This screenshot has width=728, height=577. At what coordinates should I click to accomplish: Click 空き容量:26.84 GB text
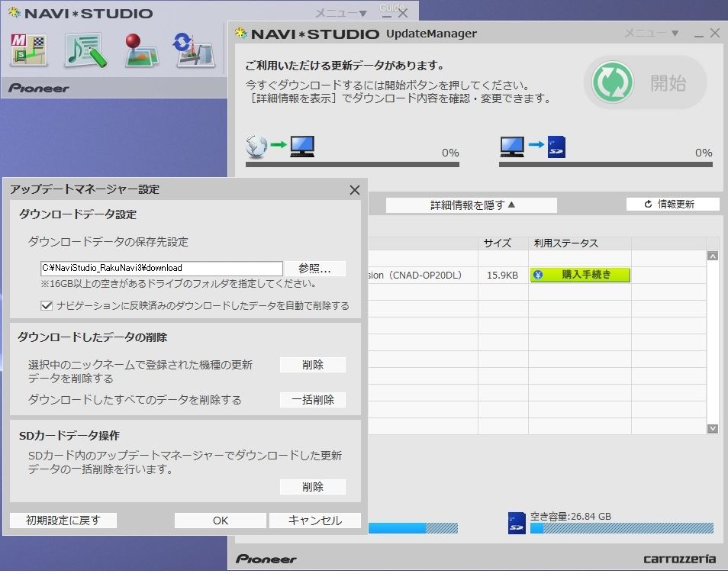[x=571, y=516]
